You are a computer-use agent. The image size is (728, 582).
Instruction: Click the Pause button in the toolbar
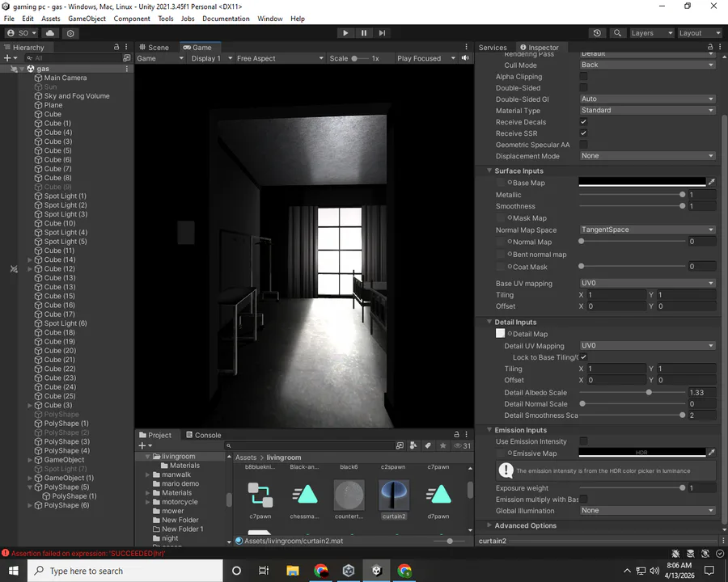(363, 33)
